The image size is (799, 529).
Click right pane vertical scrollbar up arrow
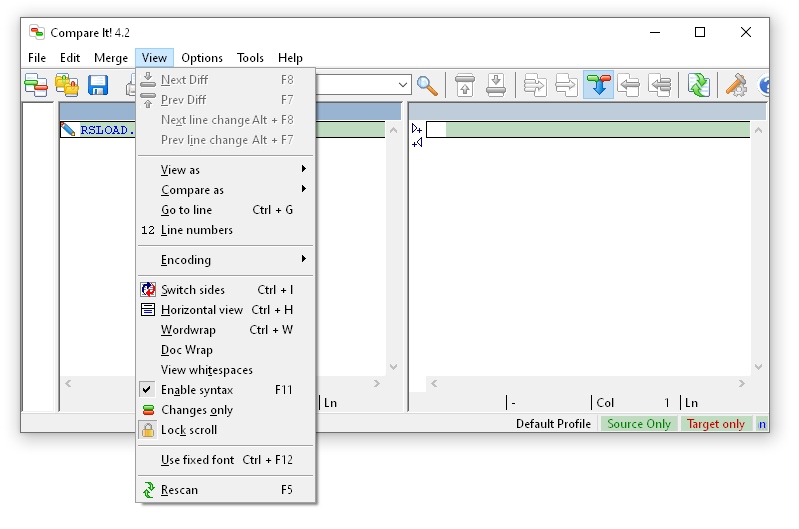[x=758, y=130]
